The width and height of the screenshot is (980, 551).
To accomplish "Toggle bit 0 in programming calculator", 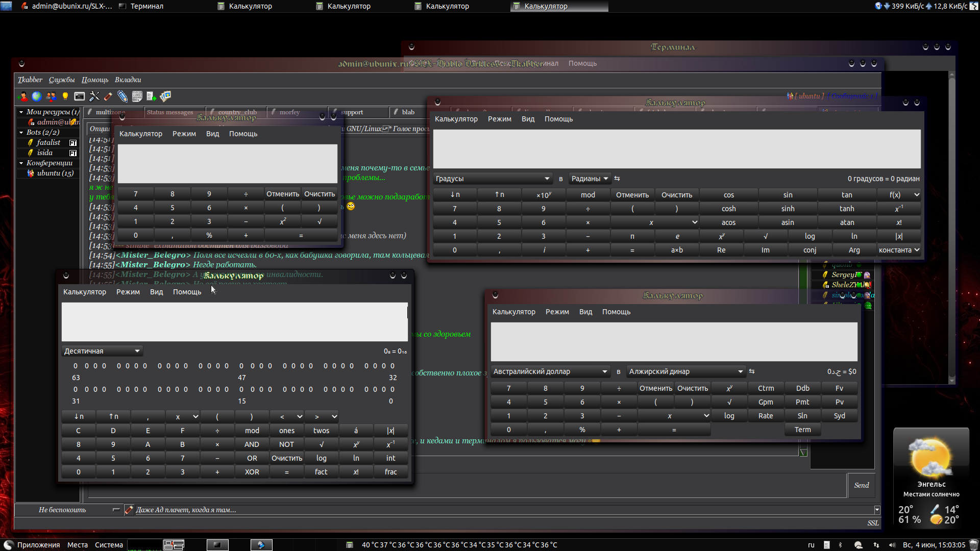I will coord(392,389).
